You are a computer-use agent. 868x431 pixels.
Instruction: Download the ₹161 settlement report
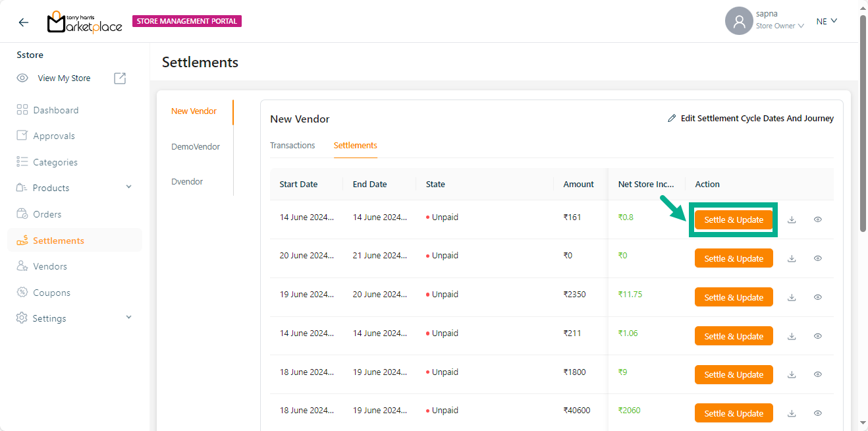click(x=792, y=220)
